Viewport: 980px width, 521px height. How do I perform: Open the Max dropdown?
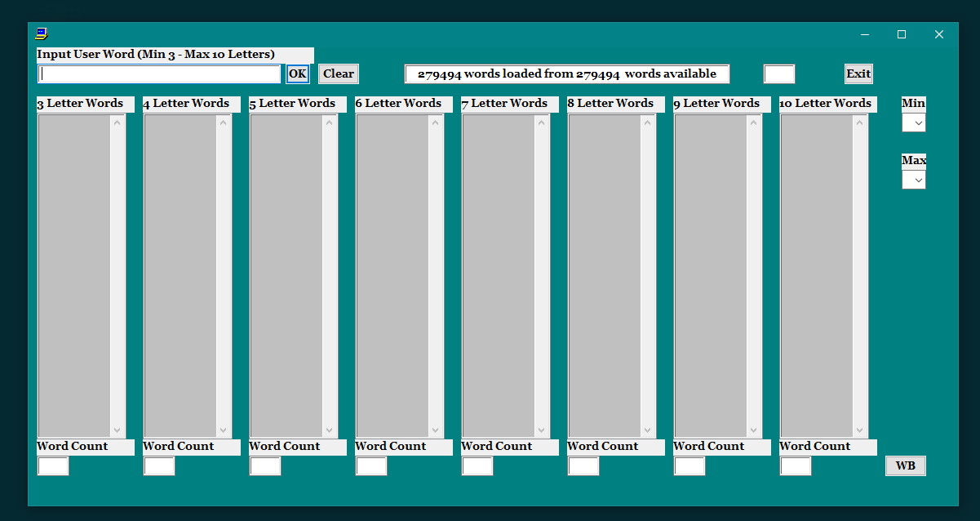914,180
